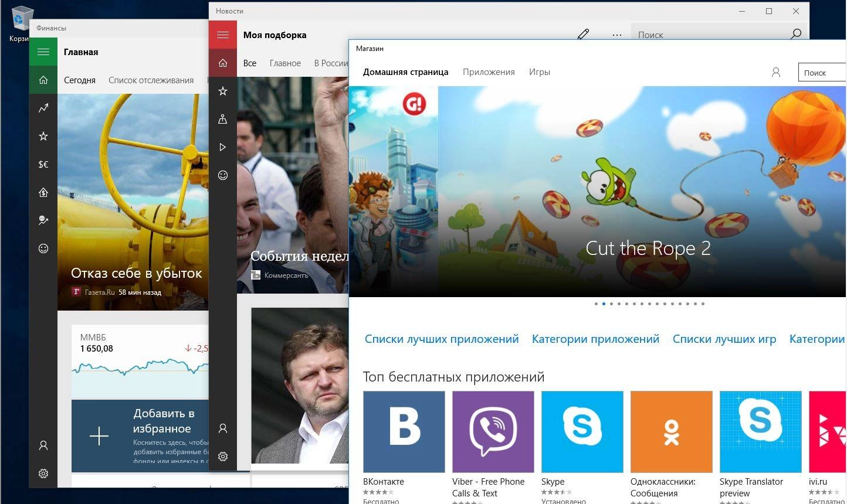This screenshot has height=504, width=847.
Task: Open account icon in Финансы sidebar
Action: click(x=43, y=446)
